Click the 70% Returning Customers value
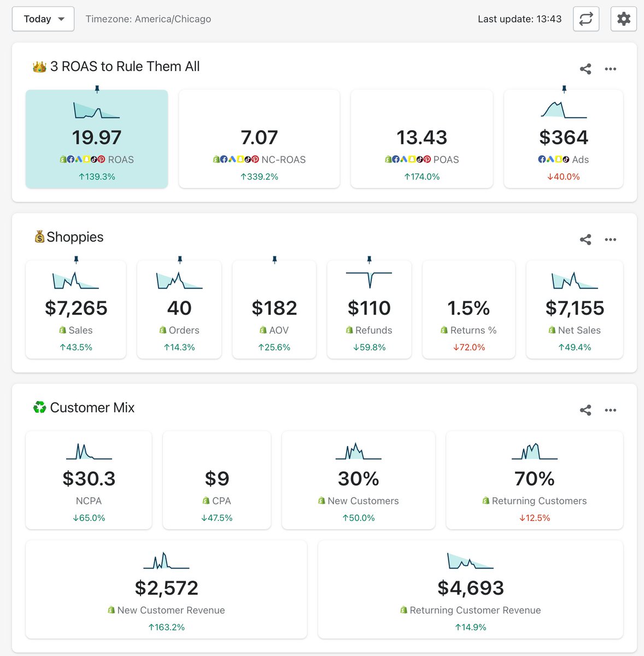The height and width of the screenshot is (656, 644). click(535, 478)
